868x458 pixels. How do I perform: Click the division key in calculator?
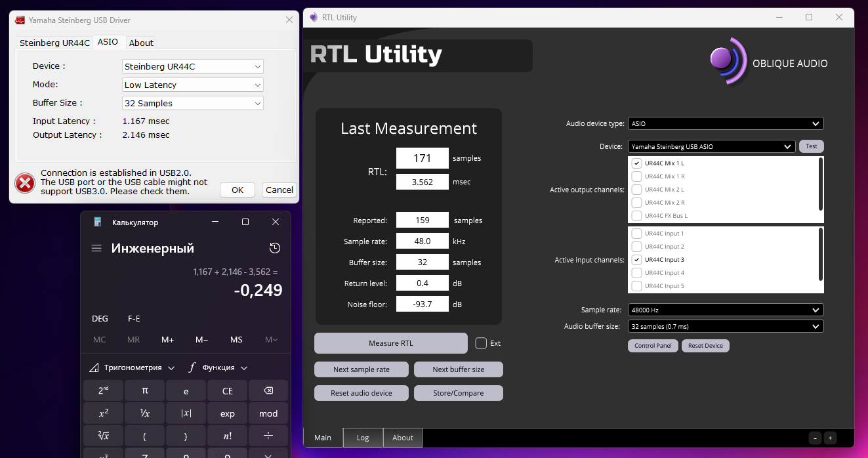268,436
